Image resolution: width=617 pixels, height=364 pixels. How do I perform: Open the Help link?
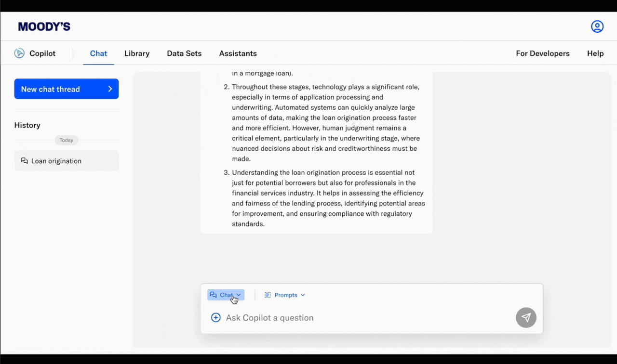coord(595,53)
